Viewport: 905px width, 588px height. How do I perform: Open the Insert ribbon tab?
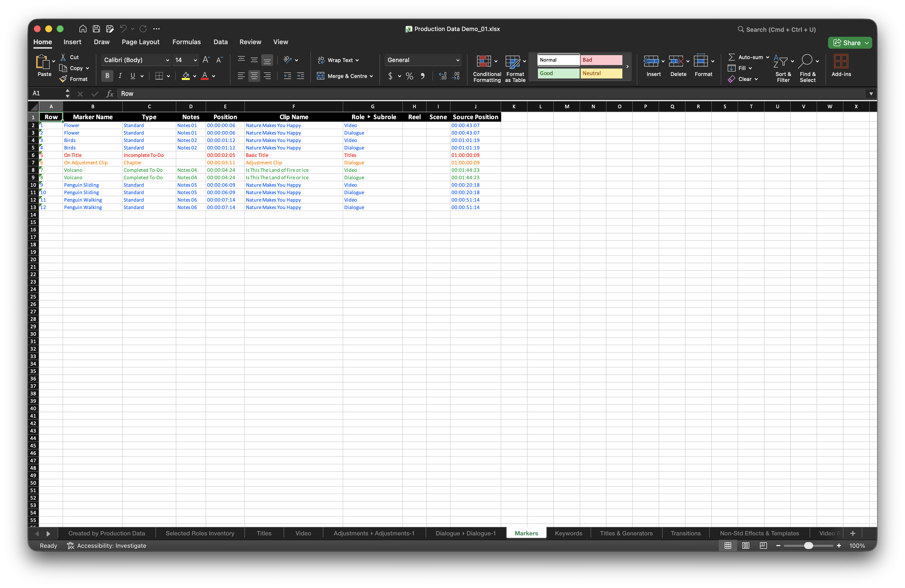72,42
